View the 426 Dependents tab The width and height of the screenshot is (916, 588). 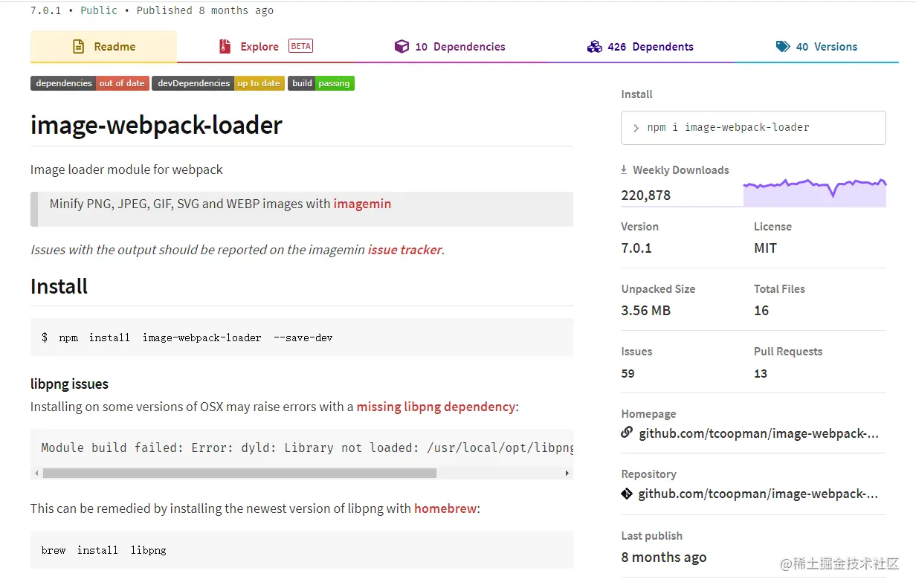(640, 46)
